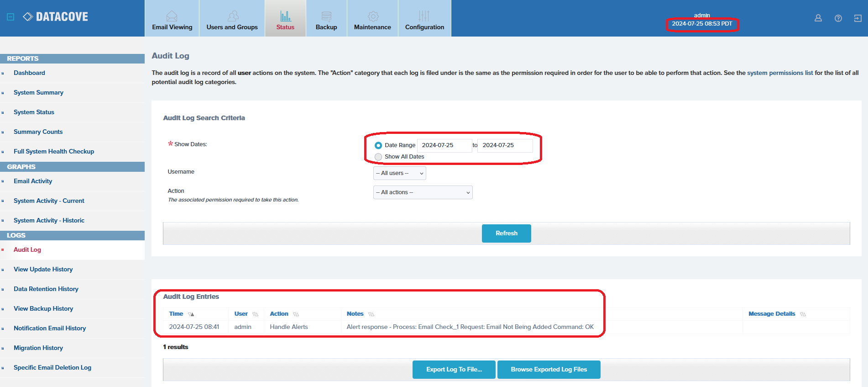Select the Show All Dates option

point(378,157)
